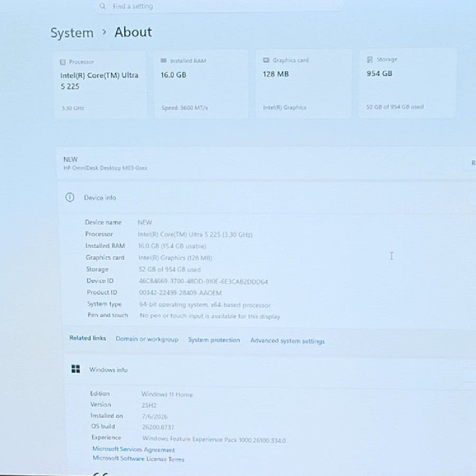The width and height of the screenshot is (476, 476).
Task: Focus the Find a setting search field
Action: (220, 6)
